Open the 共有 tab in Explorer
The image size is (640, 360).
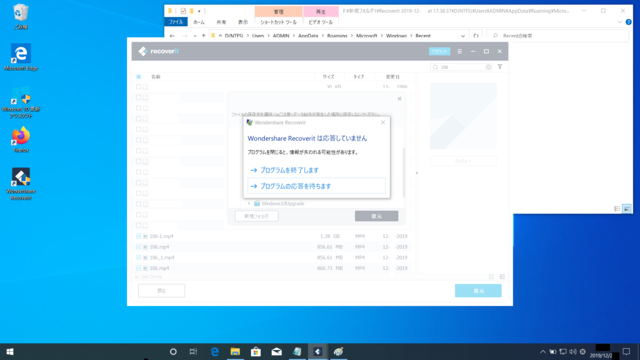click(x=221, y=22)
